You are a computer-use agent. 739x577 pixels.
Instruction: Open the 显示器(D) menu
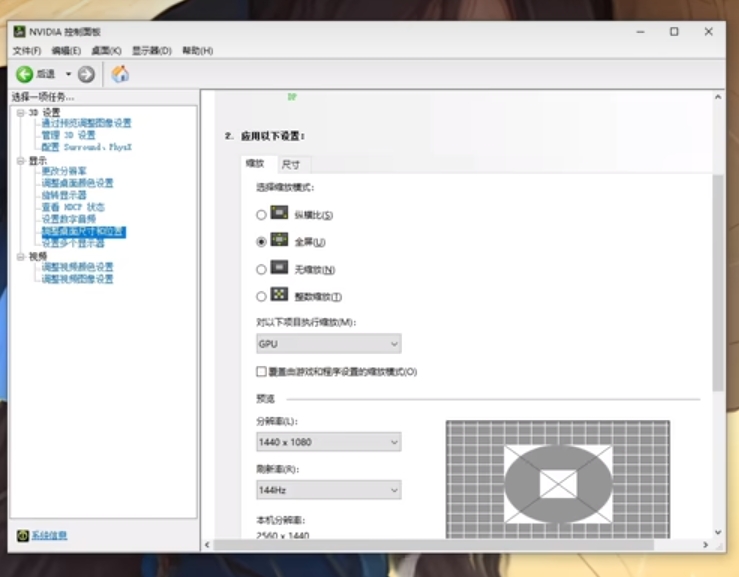click(152, 50)
